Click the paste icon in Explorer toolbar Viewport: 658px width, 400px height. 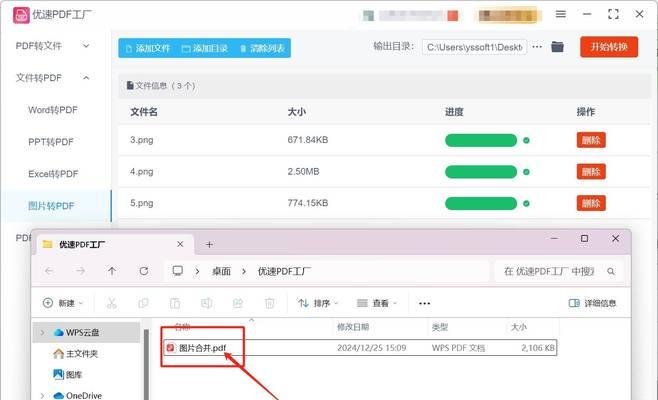point(175,303)
